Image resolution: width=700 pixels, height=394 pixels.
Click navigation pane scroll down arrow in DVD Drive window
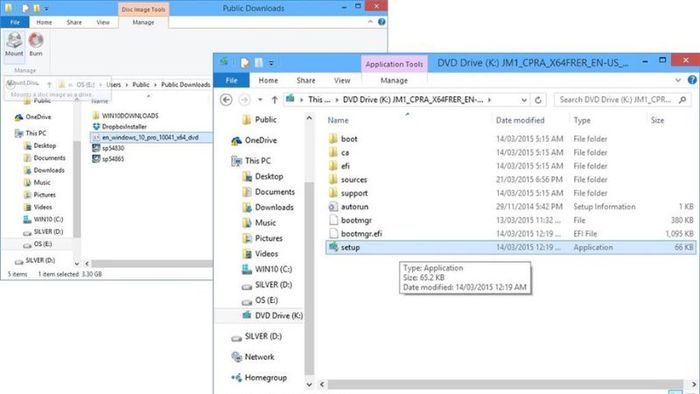tap(309, 384)
